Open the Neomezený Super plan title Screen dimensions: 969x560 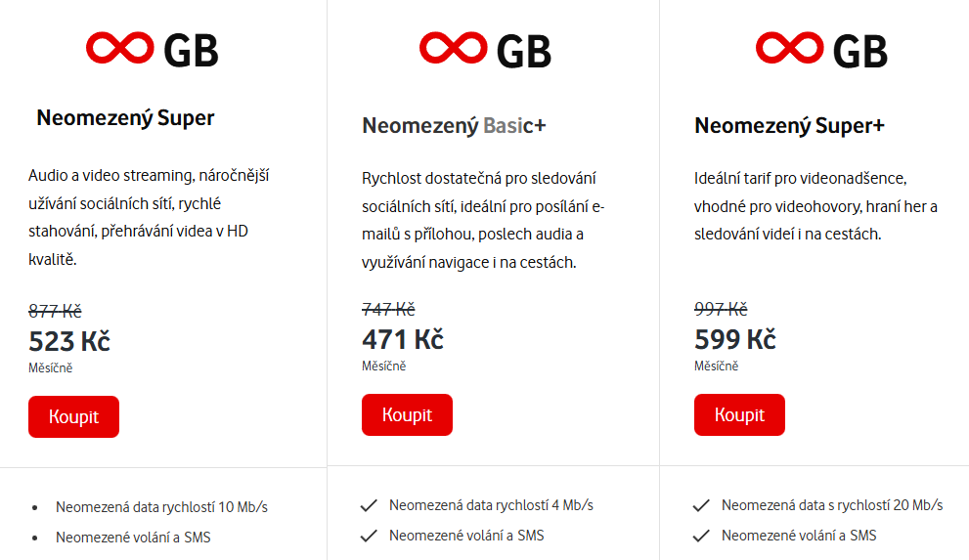[125, 118]
